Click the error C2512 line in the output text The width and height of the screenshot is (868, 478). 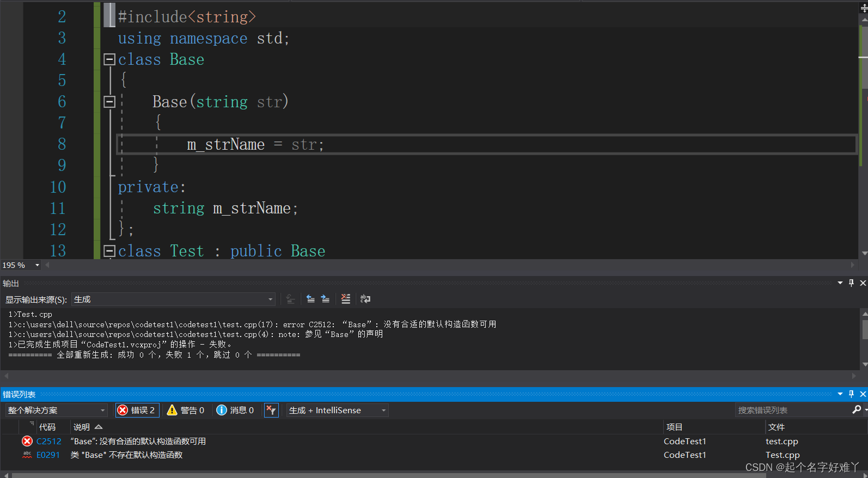[252, 324]
